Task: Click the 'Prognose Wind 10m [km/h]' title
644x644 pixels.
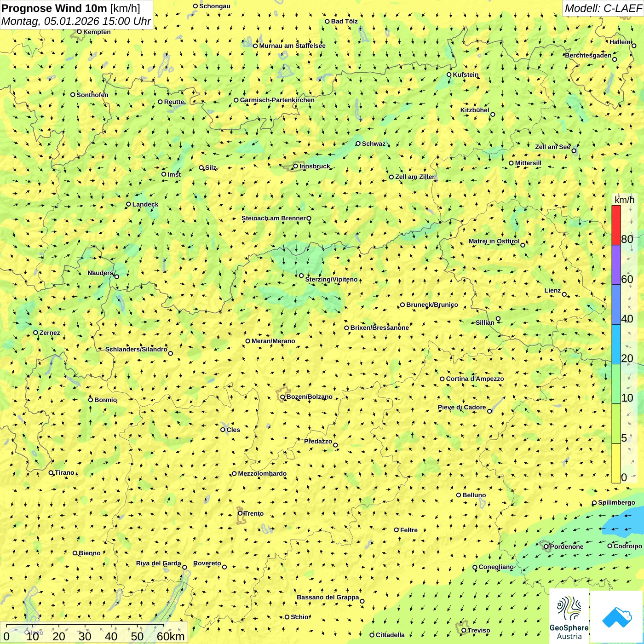Action: pos(71,8)
